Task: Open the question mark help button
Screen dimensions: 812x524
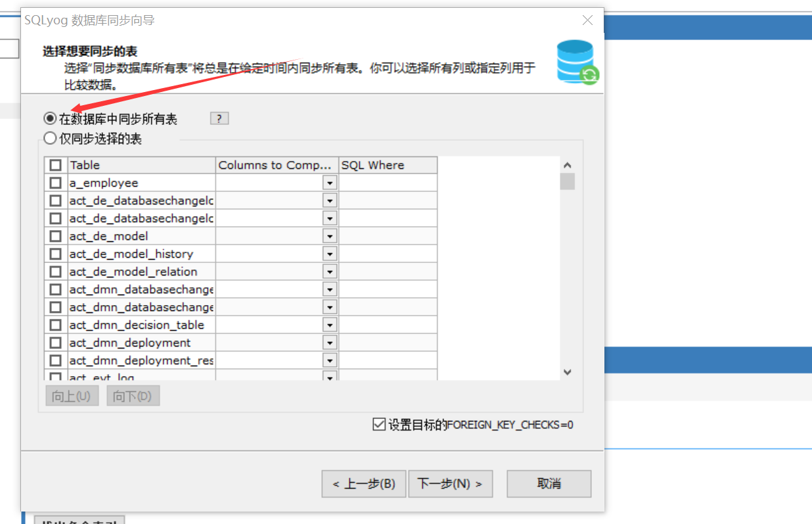Action: 219,118
